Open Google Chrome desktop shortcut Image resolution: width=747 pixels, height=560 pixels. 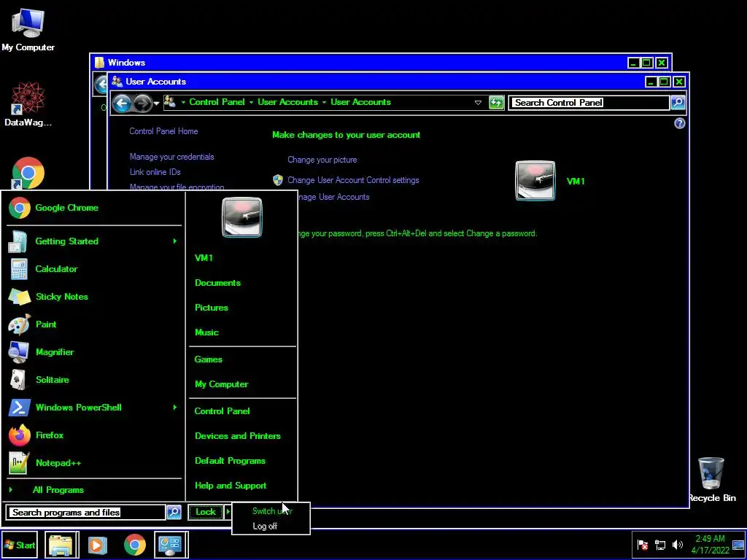point(28,174)
